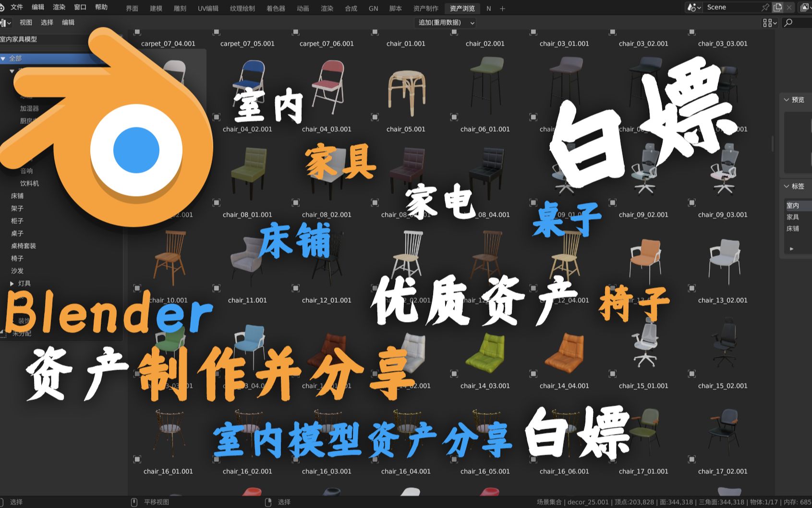Switch to the 合成 workspace tab

coord(351,8)
